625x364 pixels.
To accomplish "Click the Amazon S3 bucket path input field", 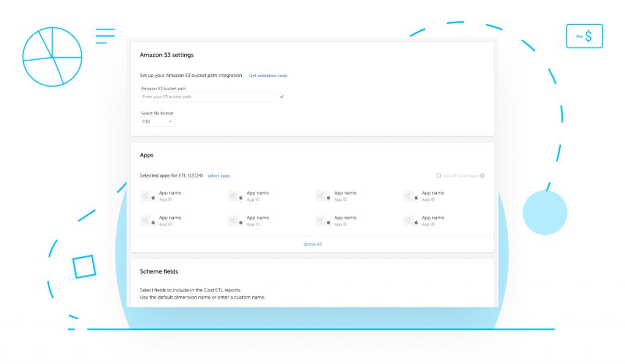I will coord(207,97).
